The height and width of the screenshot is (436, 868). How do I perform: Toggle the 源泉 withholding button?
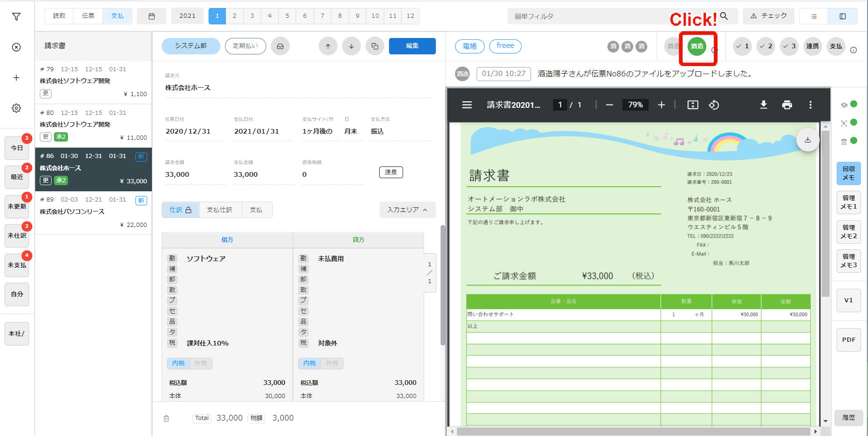[391, 173]
